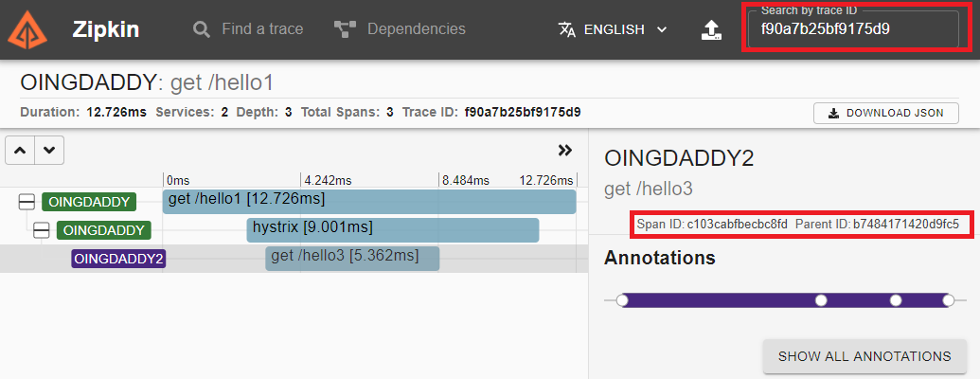
Task: Select the get /hello3 span bar
Action: click(352, 259)
